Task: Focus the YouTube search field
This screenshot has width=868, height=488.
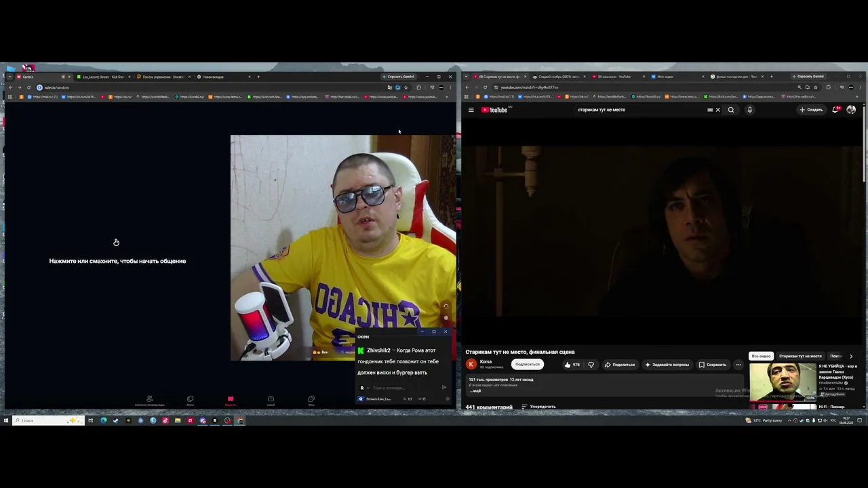Action: pyautogui.click(x=639, y=110)
